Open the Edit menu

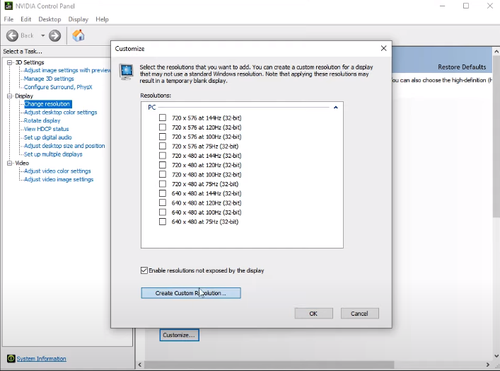[26, 19]
